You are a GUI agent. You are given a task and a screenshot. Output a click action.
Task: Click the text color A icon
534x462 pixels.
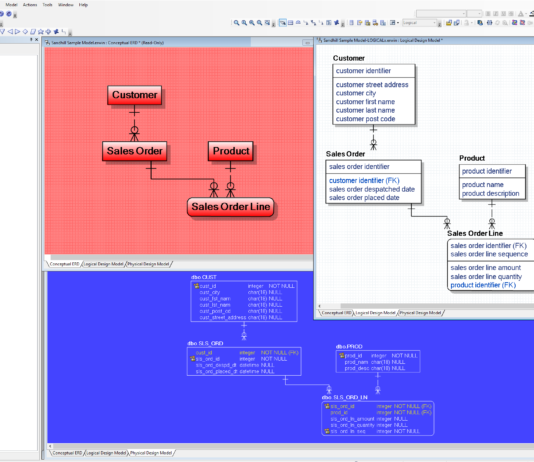(x=520, y=14)
